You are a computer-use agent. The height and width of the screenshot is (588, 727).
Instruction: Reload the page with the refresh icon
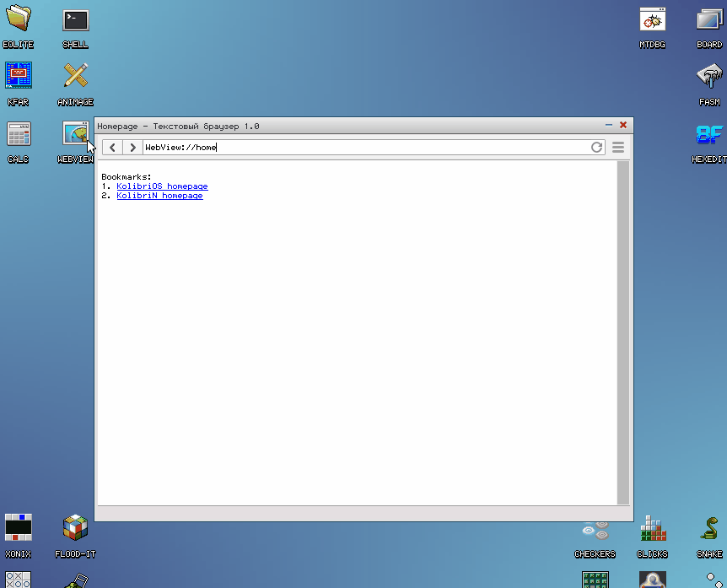[597, 148]
